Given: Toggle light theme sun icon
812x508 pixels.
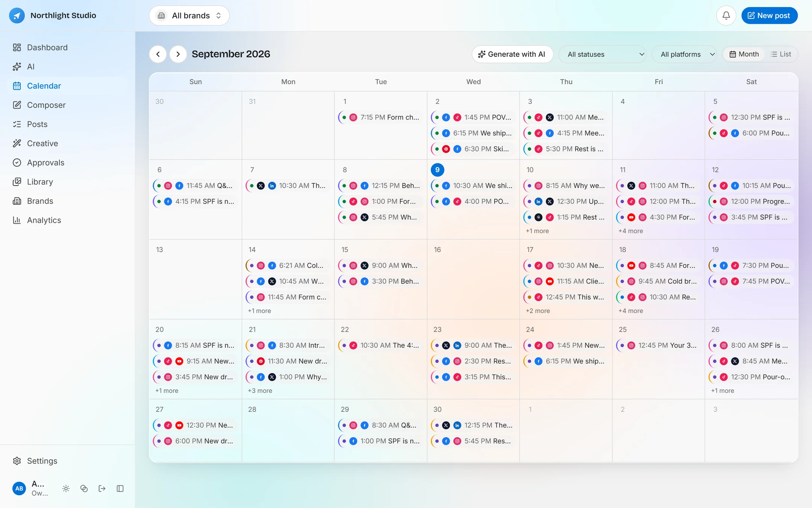Looking at the screenshot, I should 66,488.
